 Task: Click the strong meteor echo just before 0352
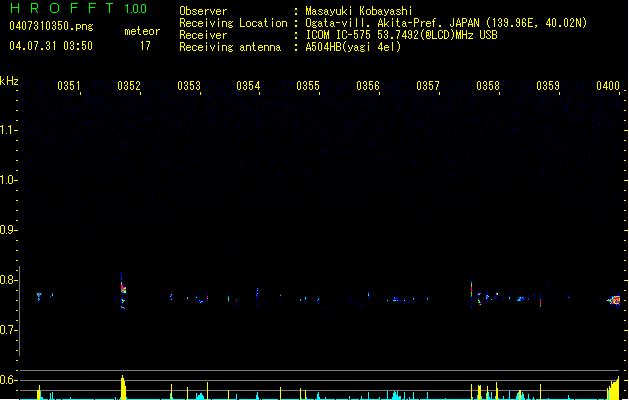(x=123, y=289)
